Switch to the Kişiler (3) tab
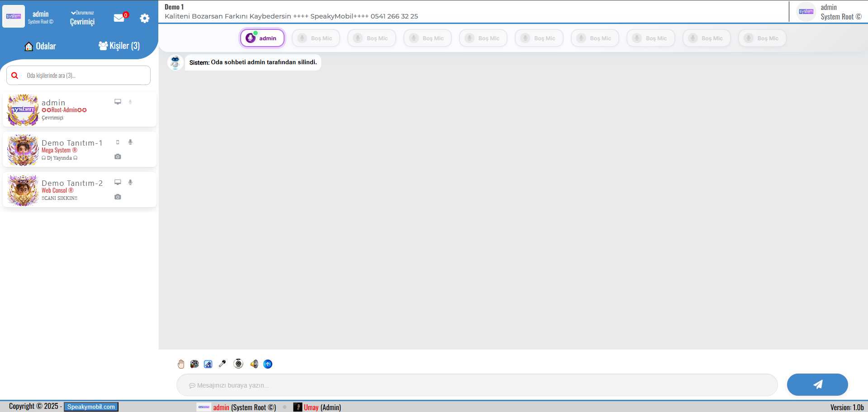The image size is (868, 412). [119, 46]
